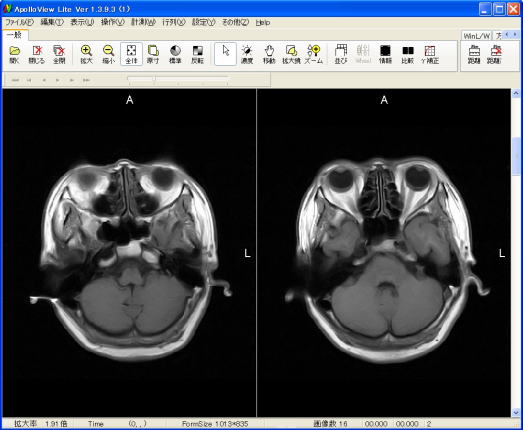Select the hand move tool
Image resolution: width=523 pixels, height=430 pixels.
click(269, 54)
